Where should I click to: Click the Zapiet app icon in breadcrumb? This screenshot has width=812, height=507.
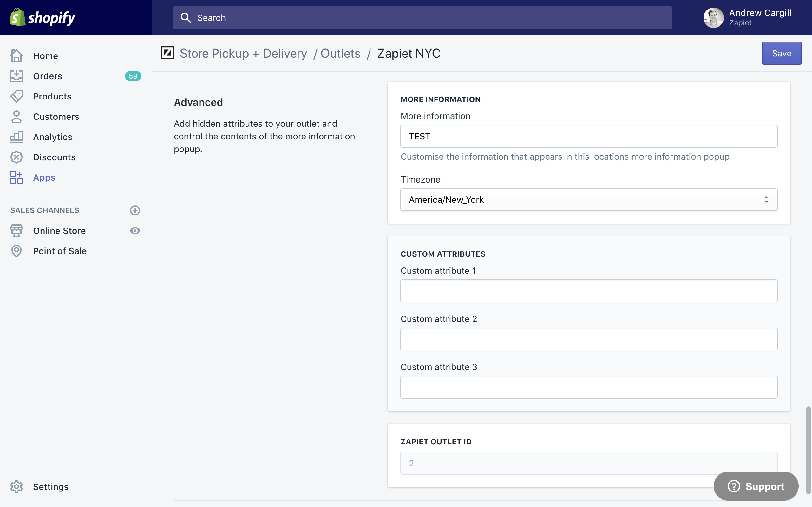tap(167, 53)
